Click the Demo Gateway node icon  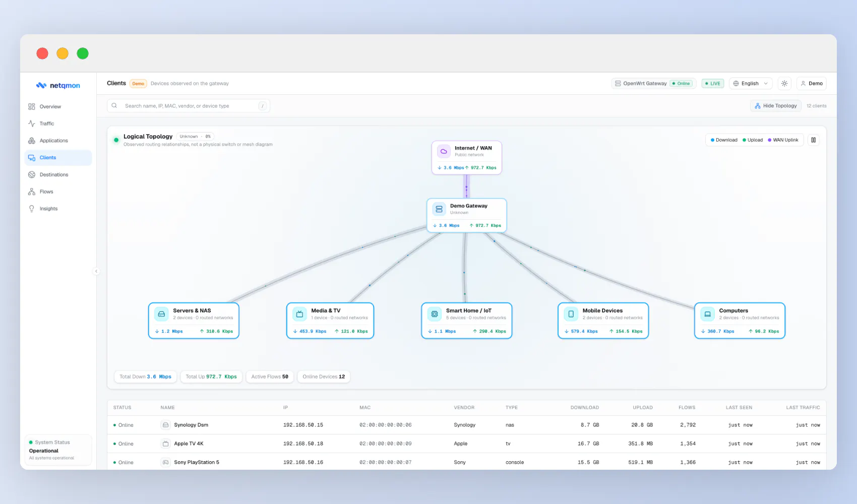click(x=439, y=209)
